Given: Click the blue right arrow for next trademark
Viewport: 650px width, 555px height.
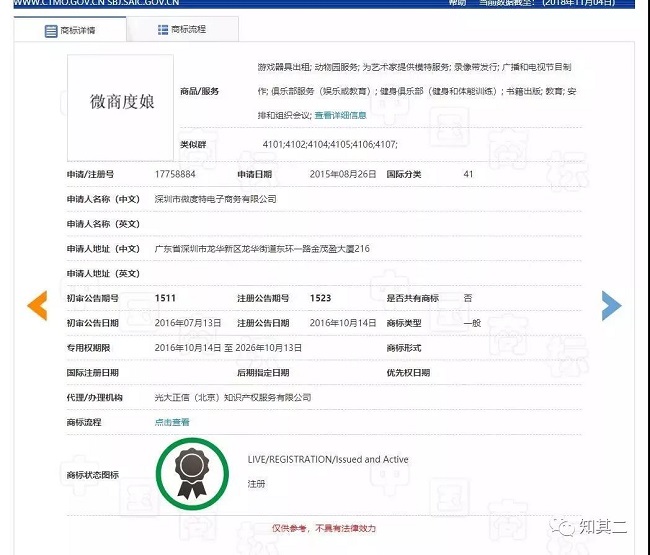Looking at the screenshot, I should coord(611,305).
